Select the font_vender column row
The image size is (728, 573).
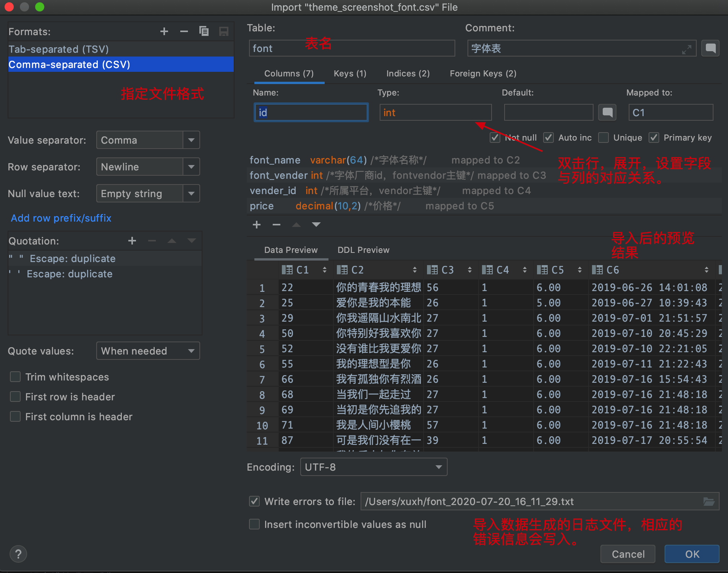(484, 175)
